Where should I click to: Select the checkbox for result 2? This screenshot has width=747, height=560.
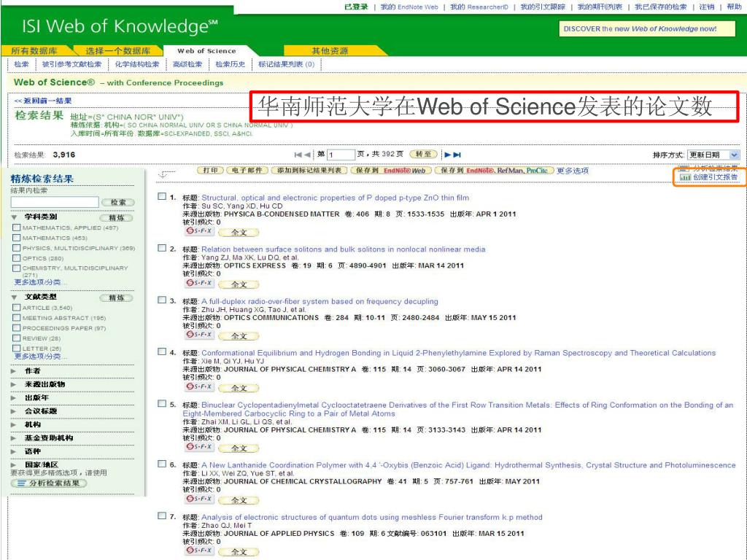pyautogui.click(x=162, y=248)
